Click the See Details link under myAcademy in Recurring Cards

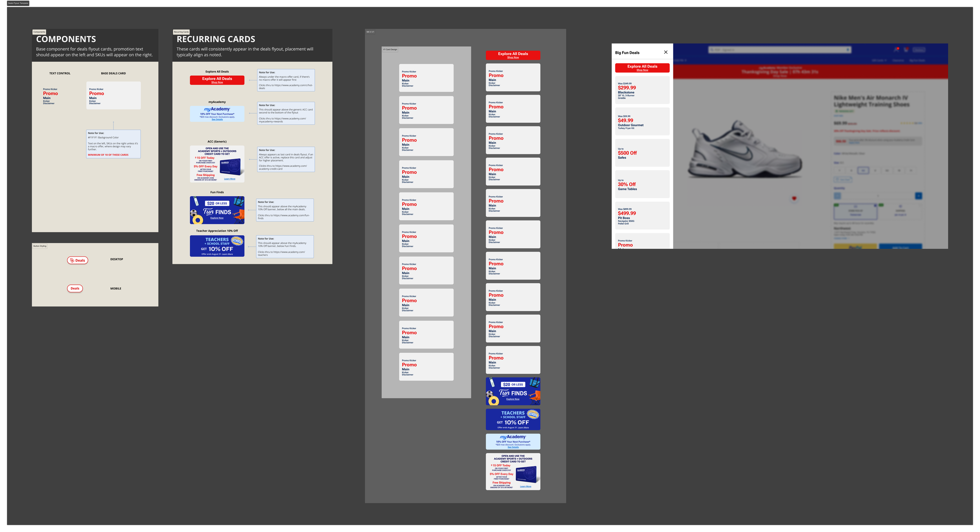point(217,120)
